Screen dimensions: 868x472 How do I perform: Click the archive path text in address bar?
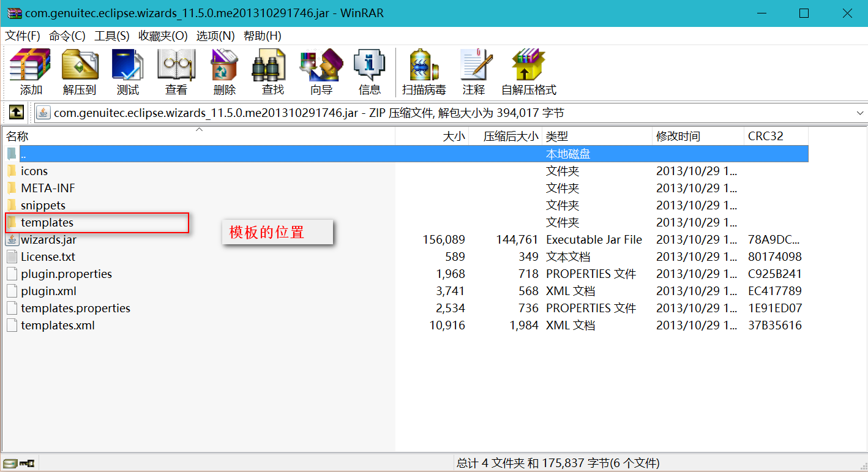click(x=309, y=113)
